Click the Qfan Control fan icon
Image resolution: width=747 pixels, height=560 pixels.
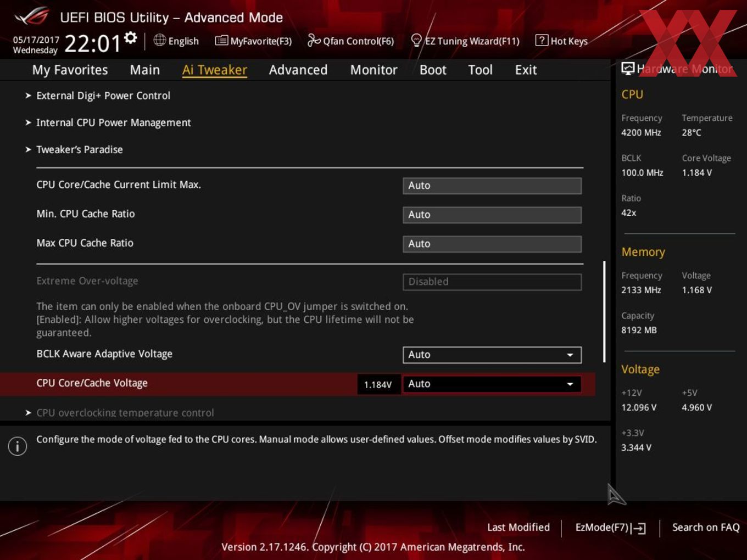coord(314,40)
